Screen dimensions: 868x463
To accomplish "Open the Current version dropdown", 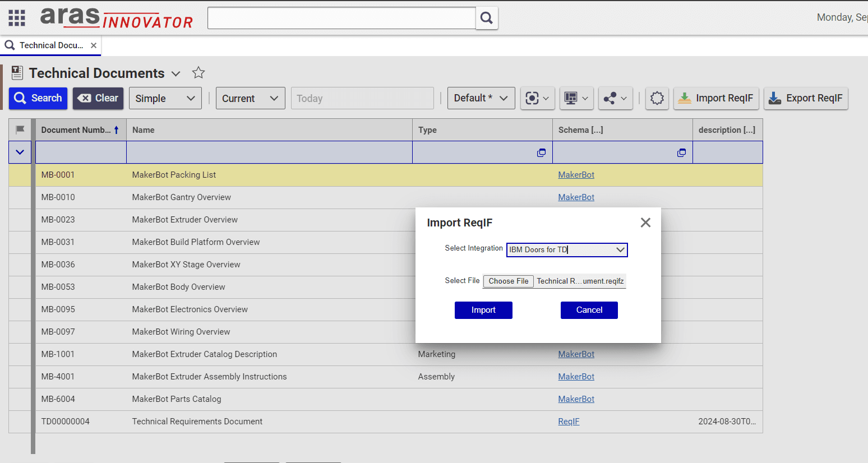I will coord(250,98).
